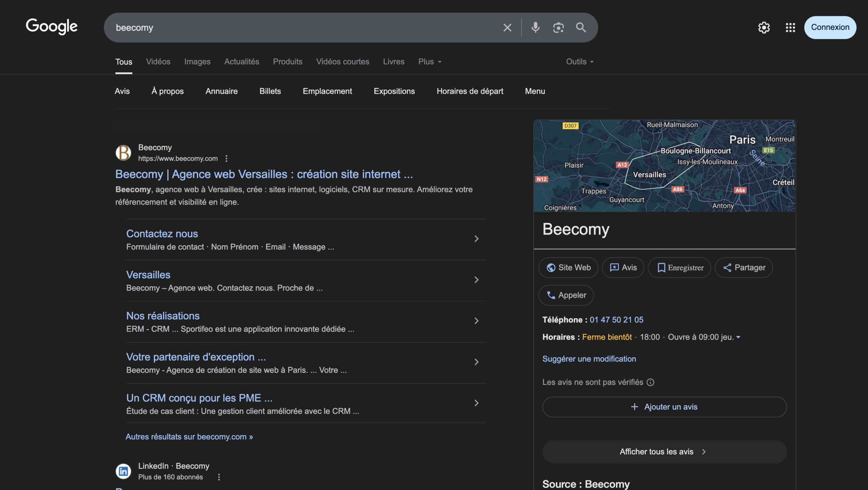Open the map preview of Versailles area

pyautogui.click(x=664, y=166)
